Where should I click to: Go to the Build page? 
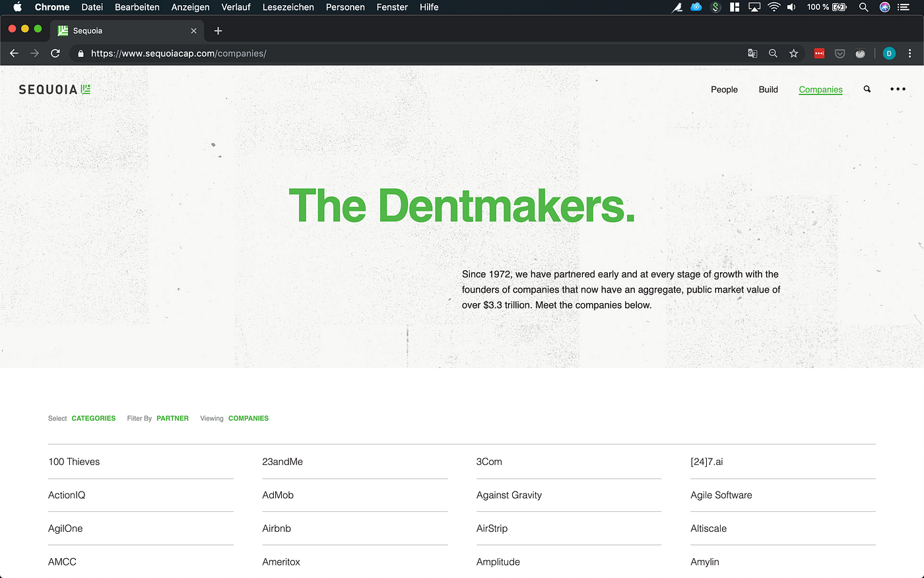[768, 89]
